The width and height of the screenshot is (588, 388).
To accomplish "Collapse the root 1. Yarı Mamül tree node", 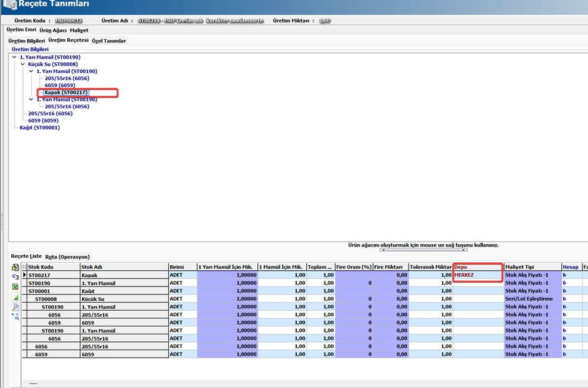I will tap(14, 57).
